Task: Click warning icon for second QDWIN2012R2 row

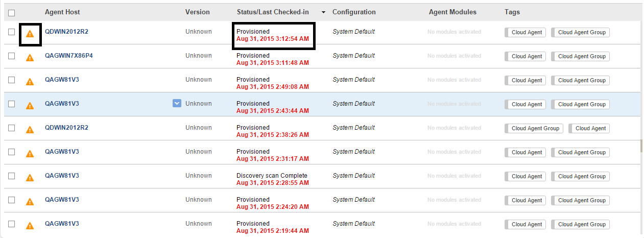Action: coord(30,130)
